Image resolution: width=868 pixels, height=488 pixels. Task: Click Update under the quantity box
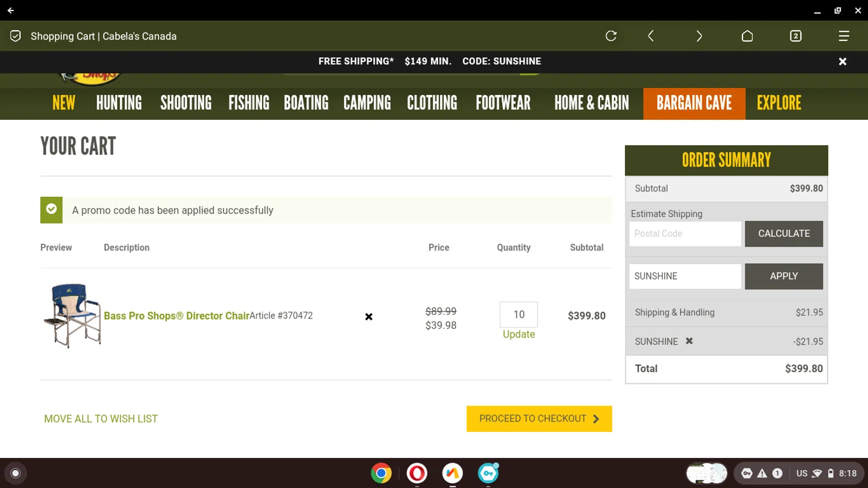pyautogui.click(x=518, y=334)
